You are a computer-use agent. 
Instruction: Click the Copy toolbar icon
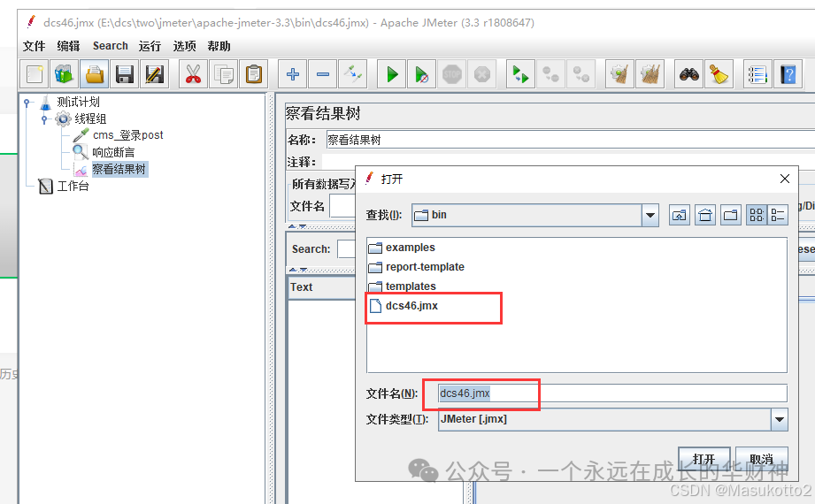[x=224, y=74]
